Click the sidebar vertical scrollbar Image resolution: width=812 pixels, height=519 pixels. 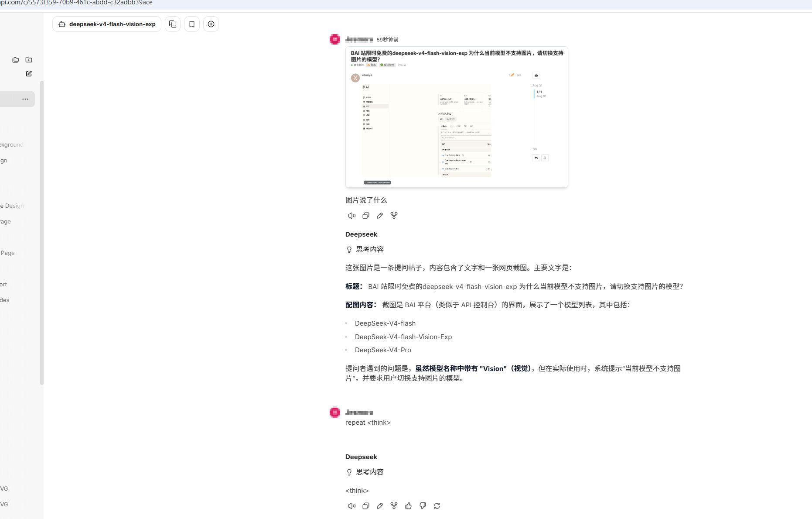coord(42,233)
